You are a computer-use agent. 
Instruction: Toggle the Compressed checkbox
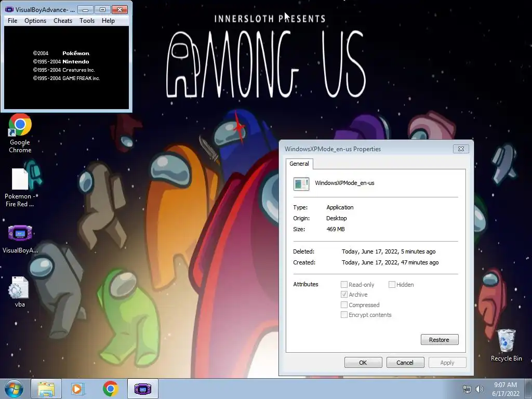pos(344,304)
